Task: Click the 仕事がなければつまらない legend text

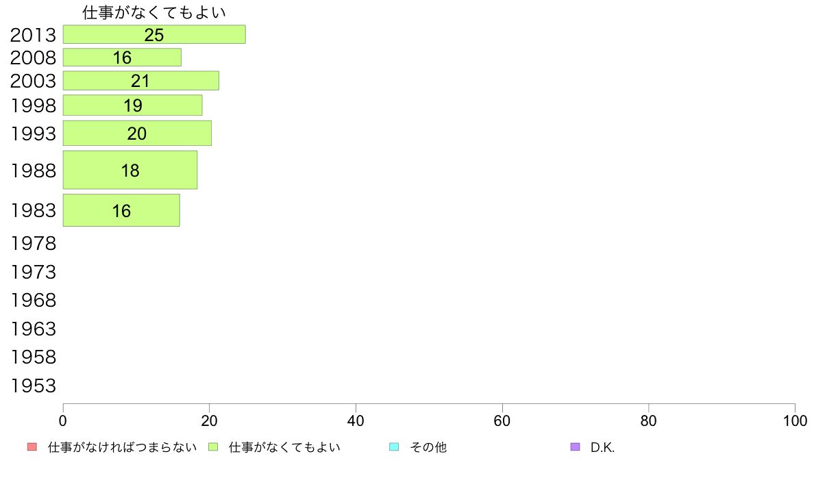Action: [123, 447]
